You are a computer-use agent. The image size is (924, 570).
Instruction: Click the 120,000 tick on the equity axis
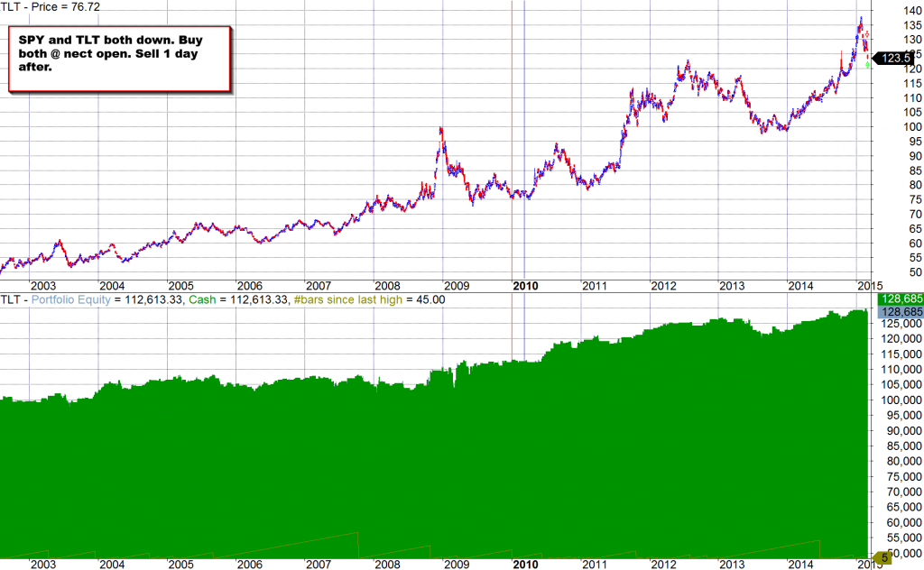click(902, 339)
